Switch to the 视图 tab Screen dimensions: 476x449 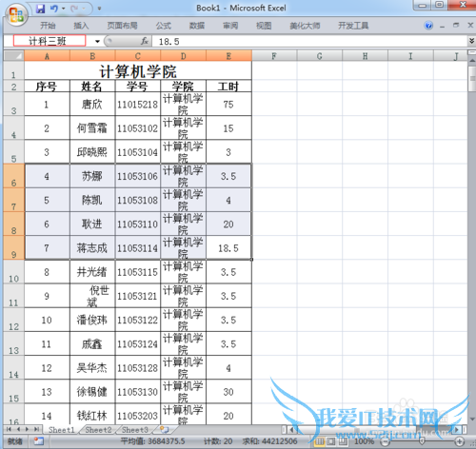click(x=264, y=26)
